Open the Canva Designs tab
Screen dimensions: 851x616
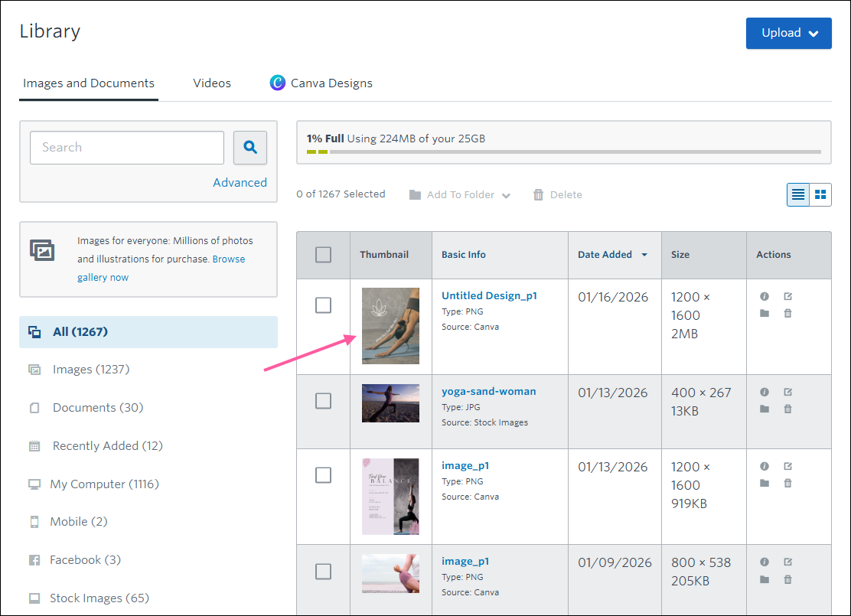pyautogui.click(x=331, y=83)
